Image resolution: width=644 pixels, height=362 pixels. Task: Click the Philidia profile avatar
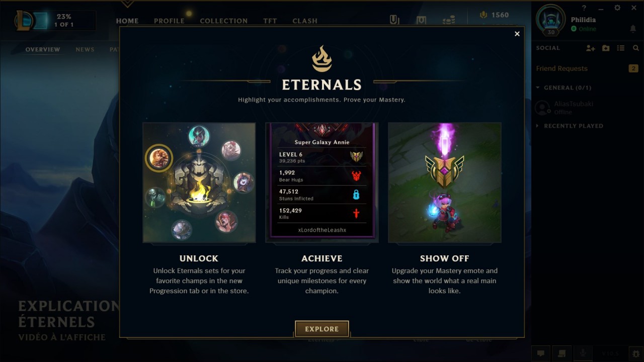pyautogui.click(x=551, y=20)
